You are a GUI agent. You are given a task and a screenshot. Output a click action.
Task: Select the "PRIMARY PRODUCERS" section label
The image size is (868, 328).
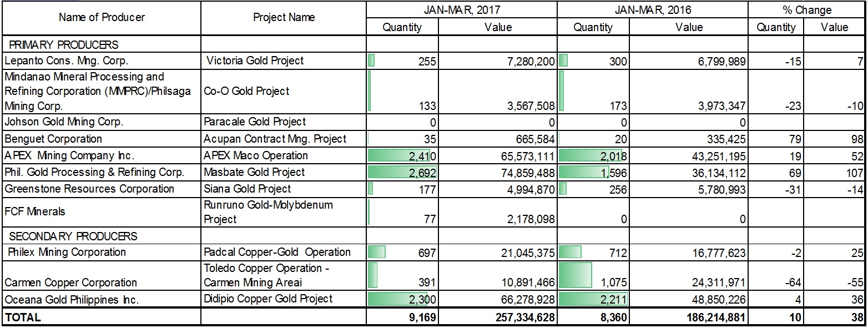point(102,44)
